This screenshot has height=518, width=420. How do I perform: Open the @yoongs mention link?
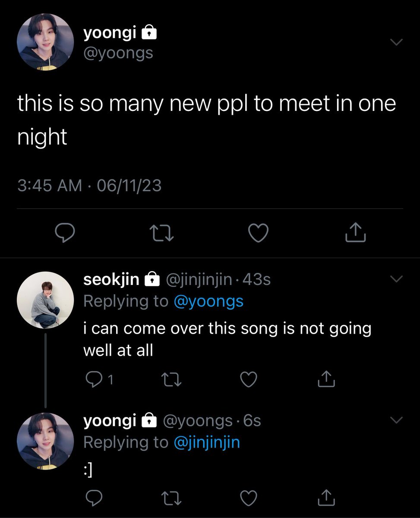coord(208,301)
